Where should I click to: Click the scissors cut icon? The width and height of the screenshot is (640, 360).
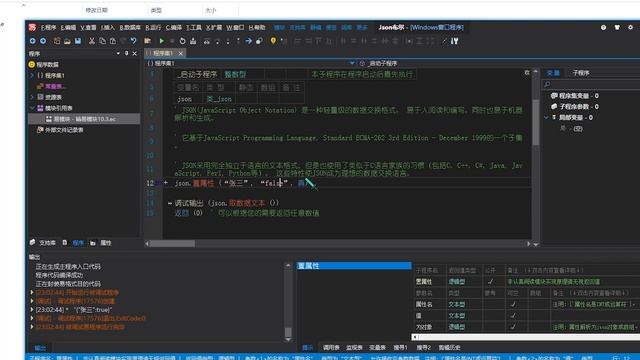(x=92, y=41)
